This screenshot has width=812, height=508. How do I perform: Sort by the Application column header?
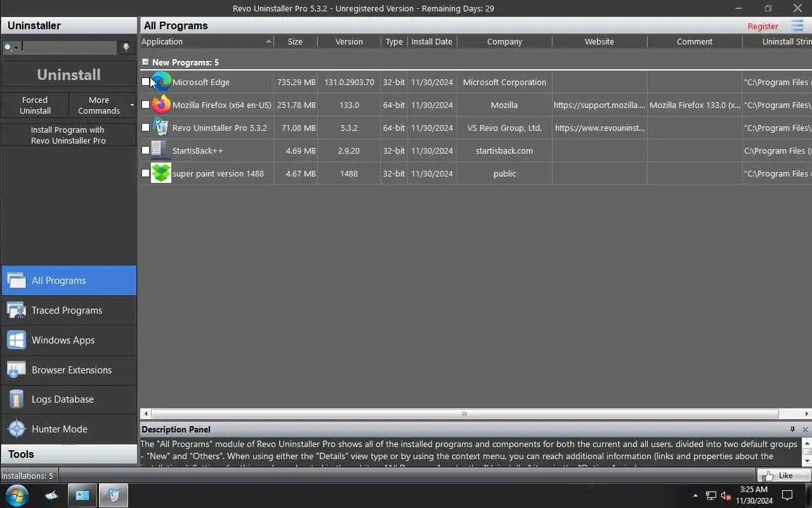tap(206, 41)
